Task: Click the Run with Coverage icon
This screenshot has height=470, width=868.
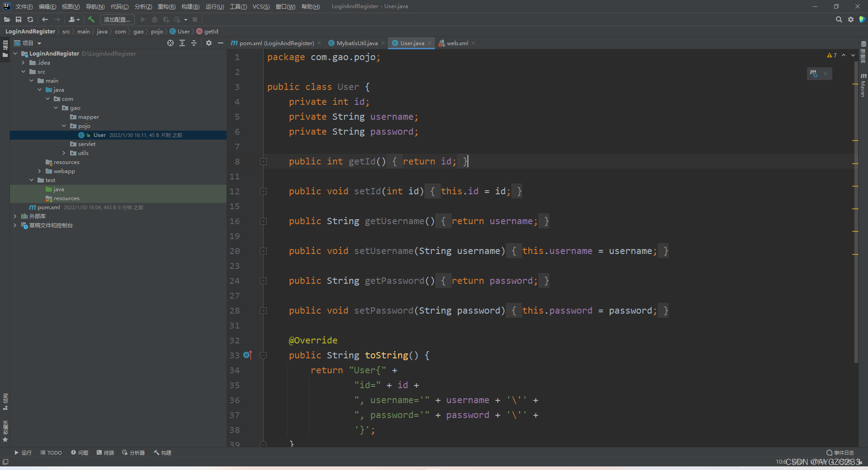Action: pos(166,19)
